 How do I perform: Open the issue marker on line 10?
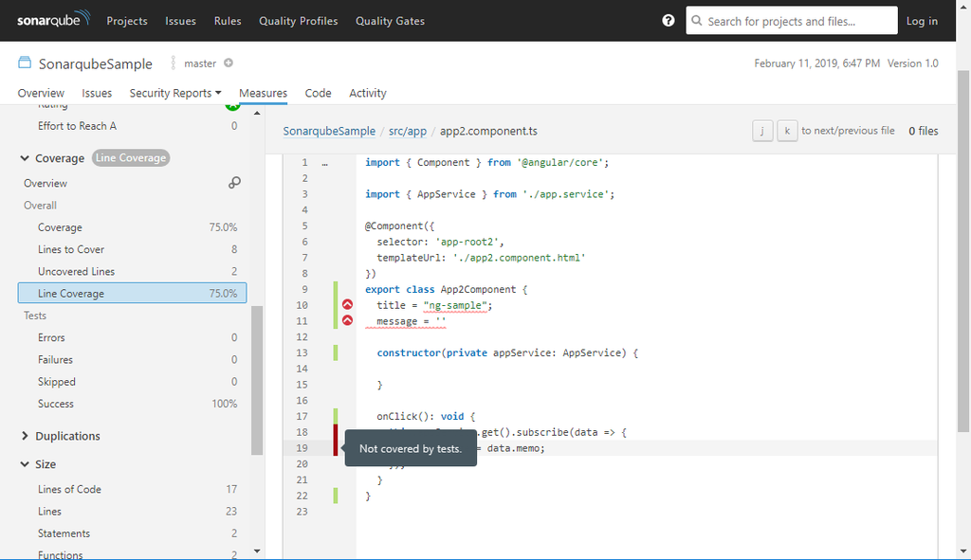pos(347,304)
